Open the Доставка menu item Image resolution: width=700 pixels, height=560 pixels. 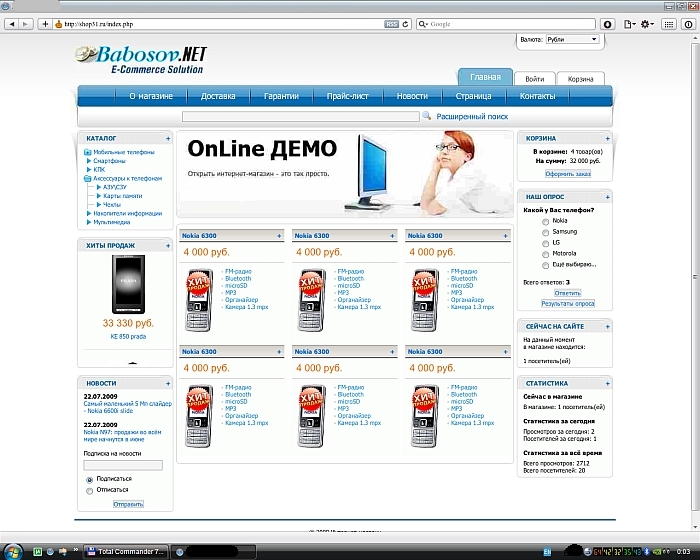218,96
